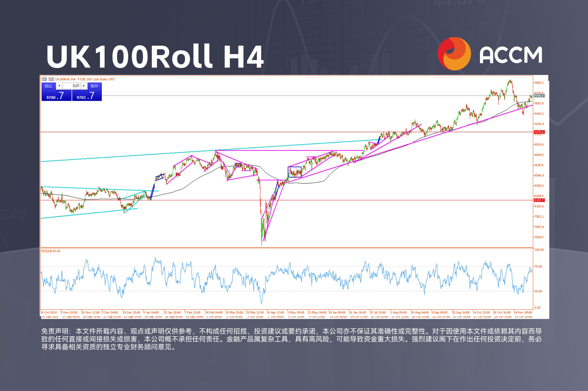Viewport: 588px width, 391px height.
Task: Increase lot size using the up arrow
Action: coord(83,86)
